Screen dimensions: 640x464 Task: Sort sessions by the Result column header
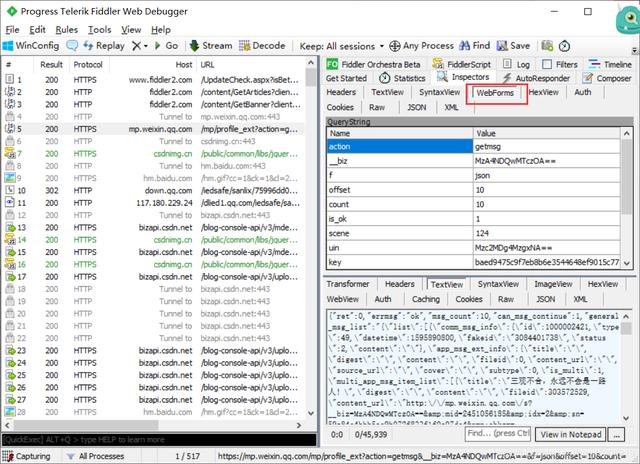click(51, 64)
